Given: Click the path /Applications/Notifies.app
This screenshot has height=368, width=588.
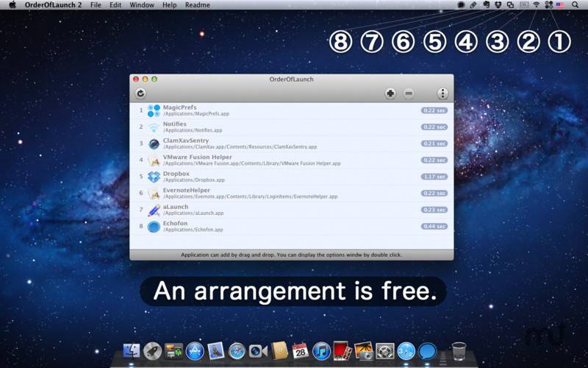Looking at the screenshot, I should (x=193, y=130).
